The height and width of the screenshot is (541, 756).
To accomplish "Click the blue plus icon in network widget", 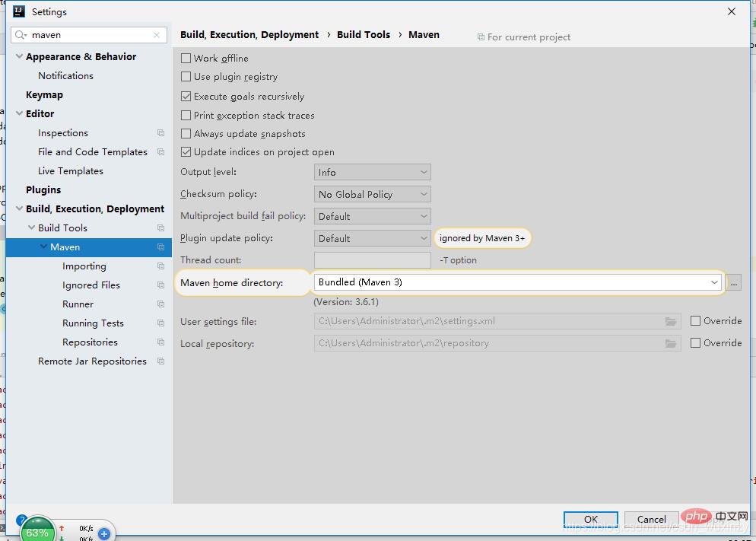I will tap(104, 533).
